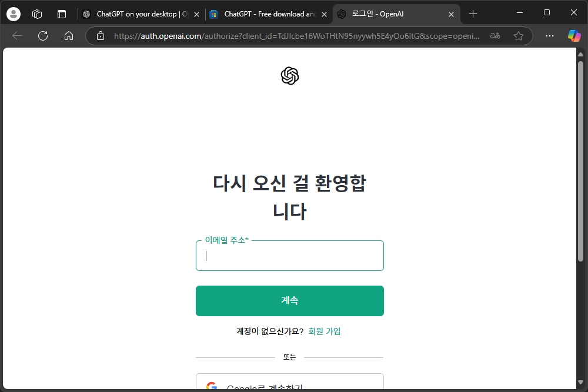The image size is (588, 392).
Task: View site information lock icon
Action: pyautogui.click(x=101, y=36)
